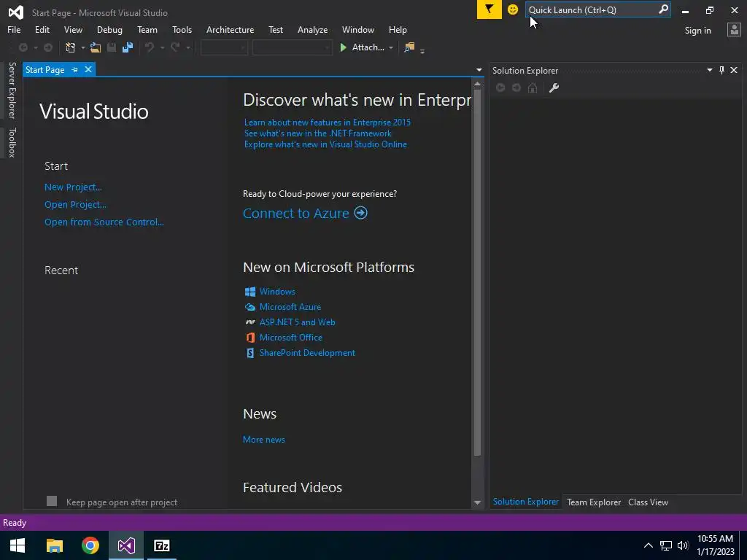This screenshot has height=560, width=747.
Task: Toggle Keep page open after project checkbox
Action: coord(52,501)
